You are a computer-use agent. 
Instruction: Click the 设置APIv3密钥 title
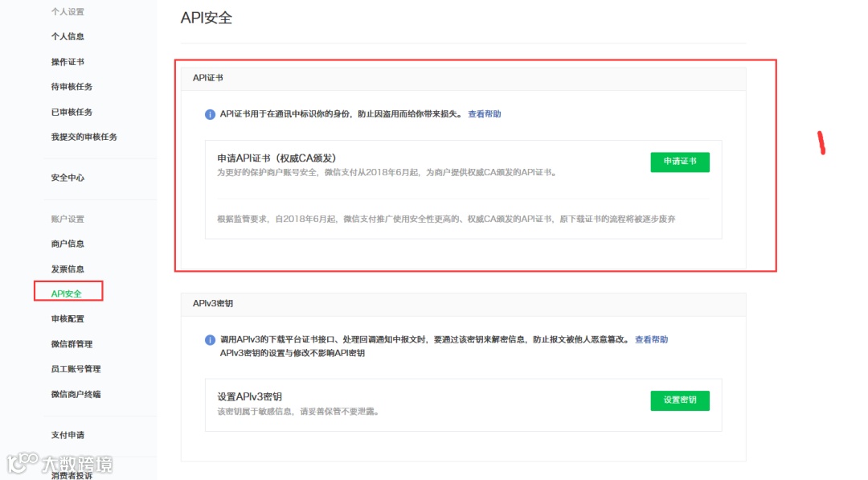pos(250,397)
